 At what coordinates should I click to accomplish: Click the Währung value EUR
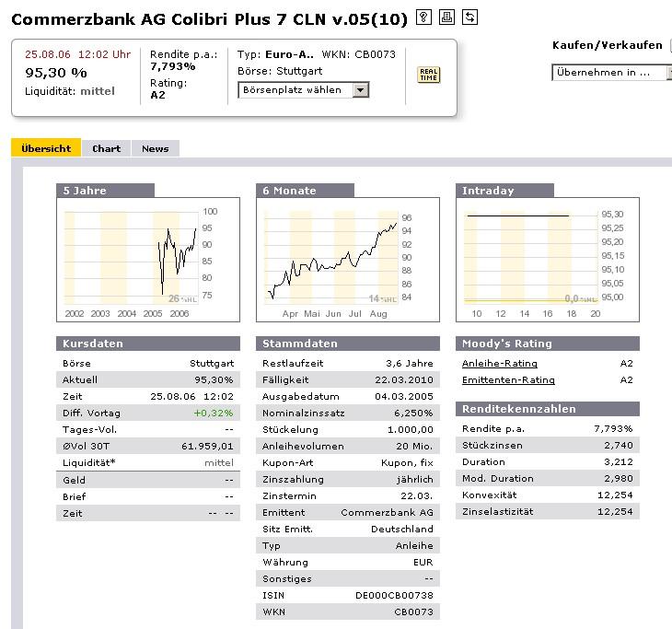tap(423, 562)
